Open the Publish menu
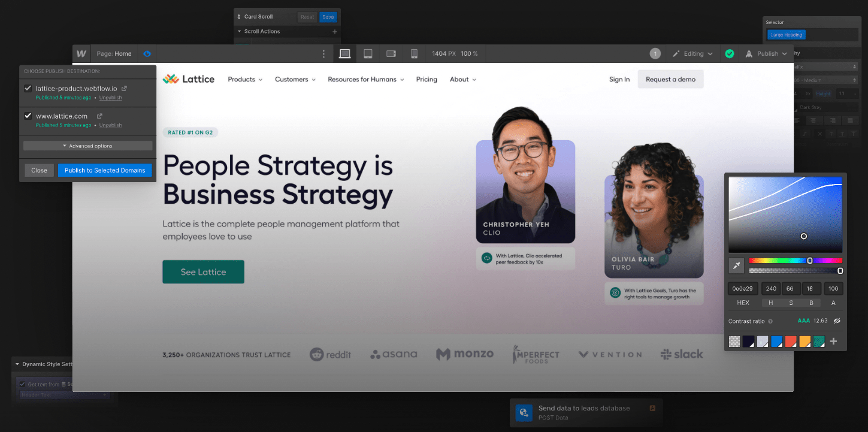868x432 pixels. [766, 53]
